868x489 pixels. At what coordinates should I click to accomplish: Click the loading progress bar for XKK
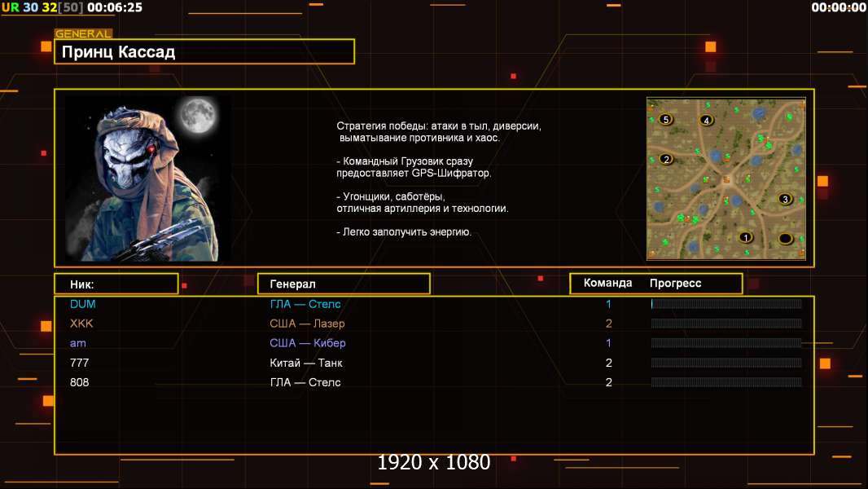726,324
